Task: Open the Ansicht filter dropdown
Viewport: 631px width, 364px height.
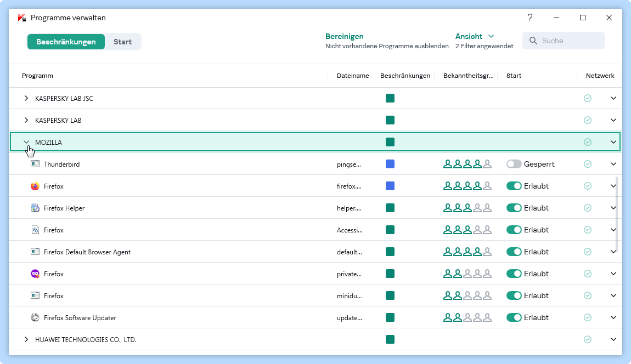Action: pos(475,36)
